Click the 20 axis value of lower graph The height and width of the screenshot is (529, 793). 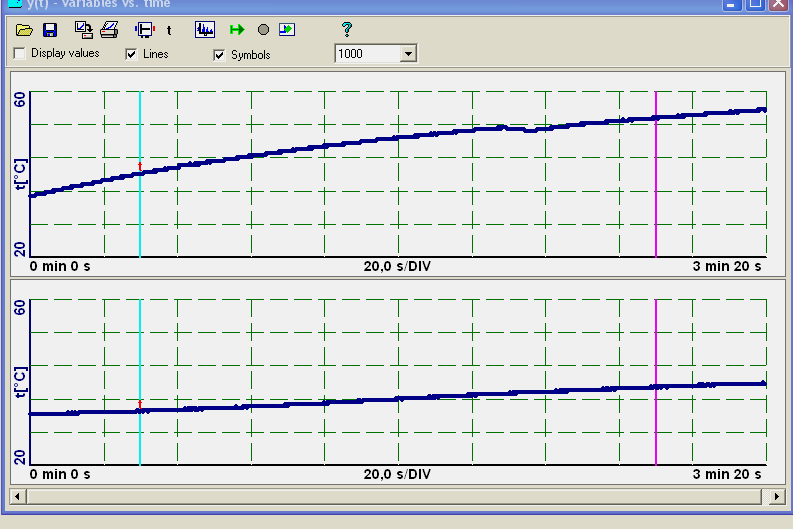[19, 457]
